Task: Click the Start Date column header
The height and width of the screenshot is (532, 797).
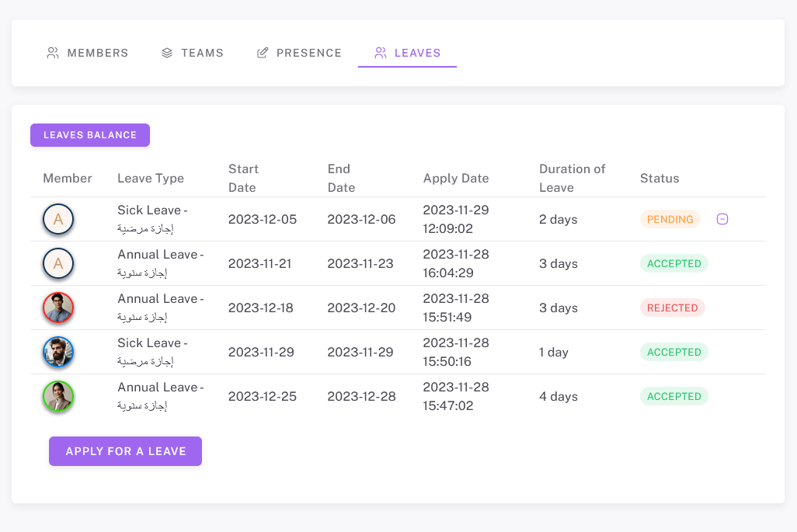Action: pos(243,178)
